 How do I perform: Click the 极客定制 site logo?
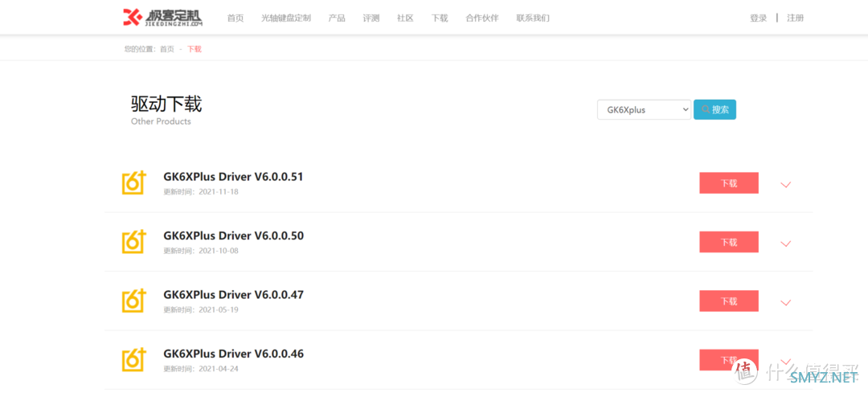tap(162, 17)
